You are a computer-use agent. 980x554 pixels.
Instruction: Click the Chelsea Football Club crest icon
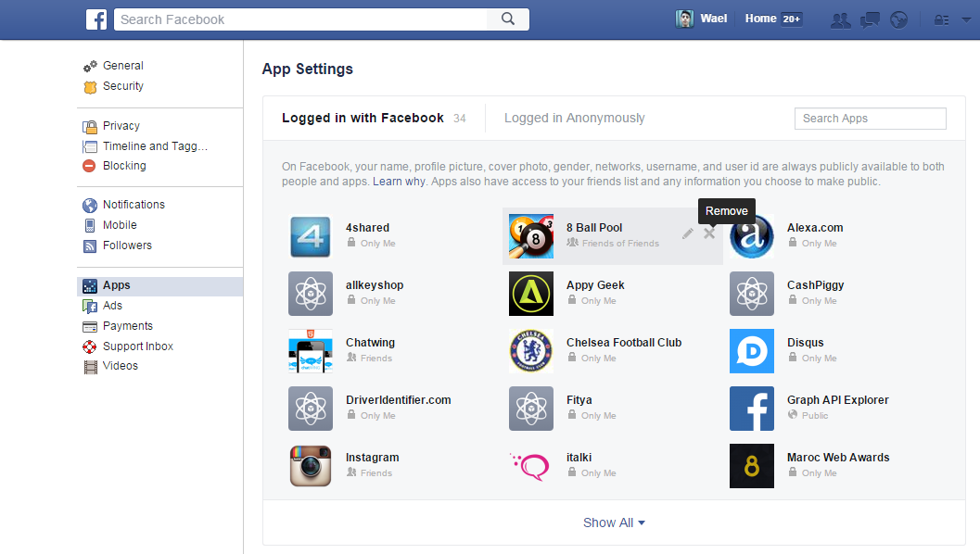[x=531, y=351]
